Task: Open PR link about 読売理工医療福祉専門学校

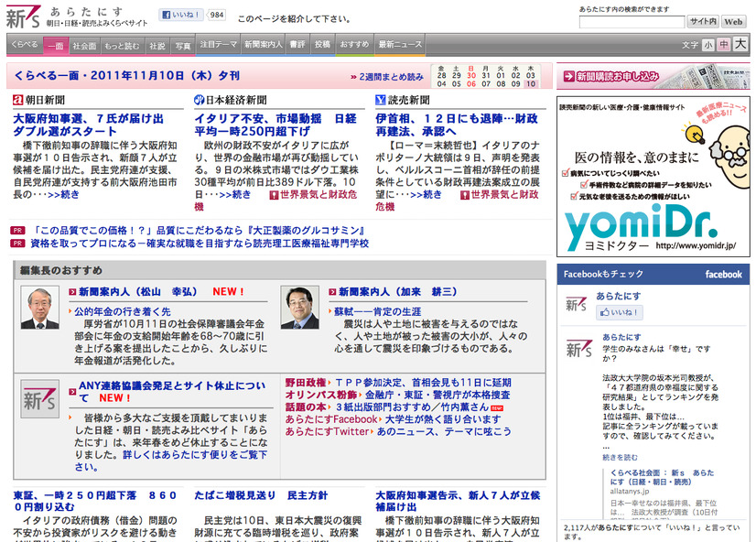Action: click(200, 244)
